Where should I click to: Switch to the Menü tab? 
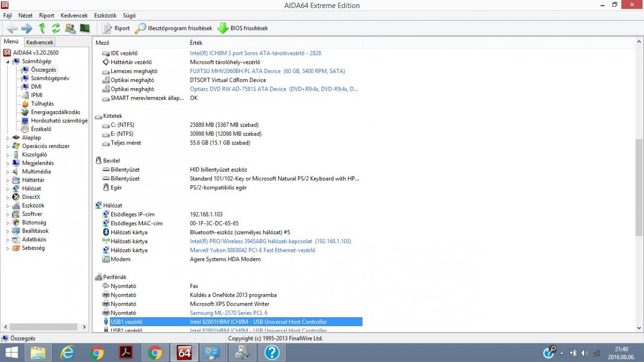(x=11, y=42)
